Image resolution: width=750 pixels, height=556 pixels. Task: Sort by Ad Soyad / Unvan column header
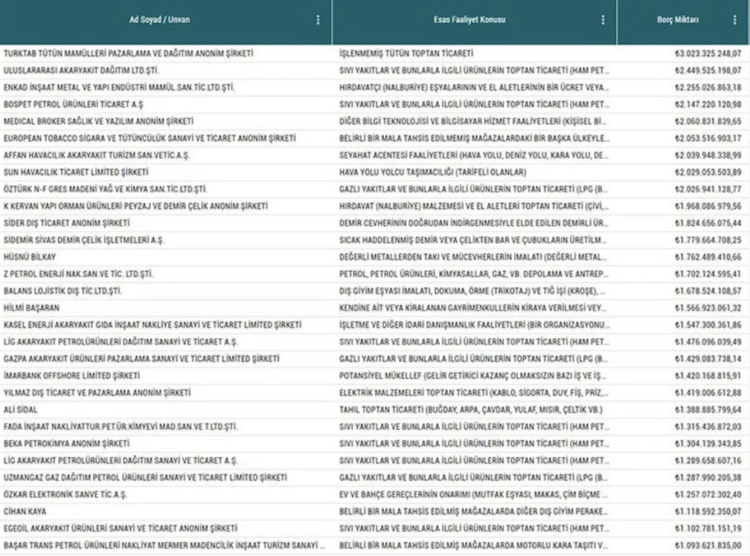159,20
